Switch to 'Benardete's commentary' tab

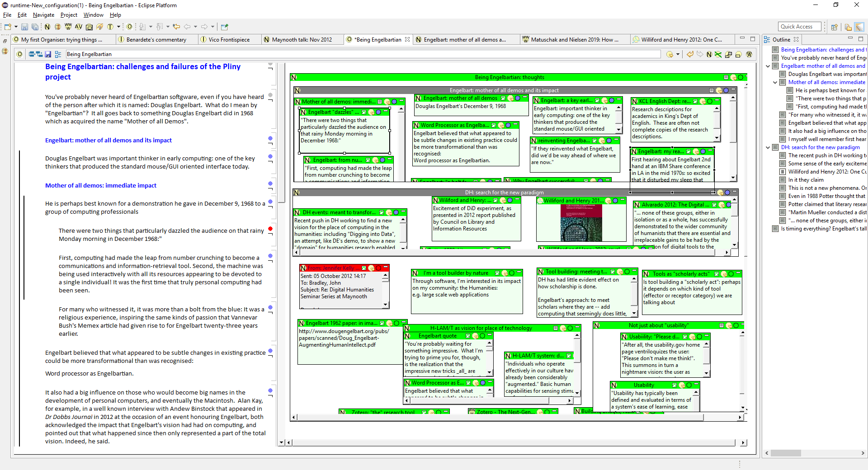tap(156, 40)
